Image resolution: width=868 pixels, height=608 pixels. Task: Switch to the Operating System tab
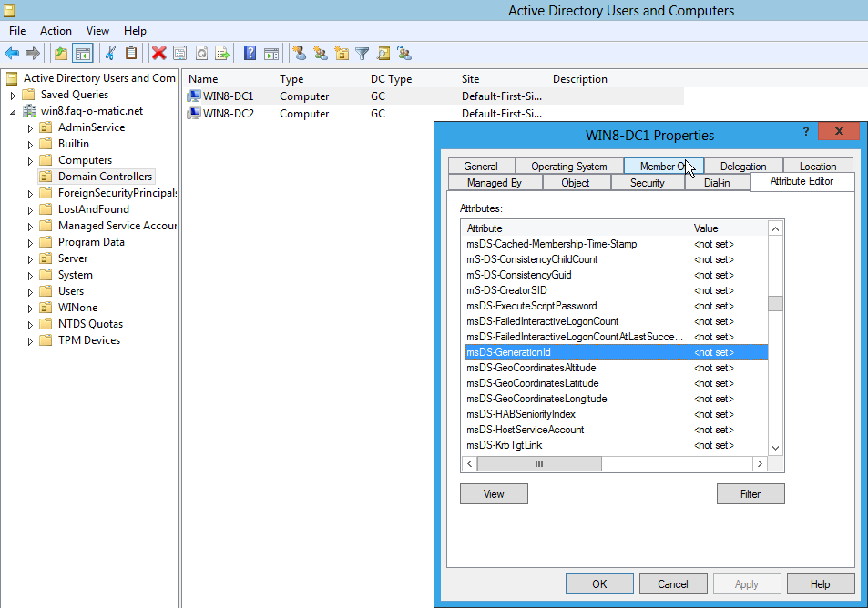(569, 166)
